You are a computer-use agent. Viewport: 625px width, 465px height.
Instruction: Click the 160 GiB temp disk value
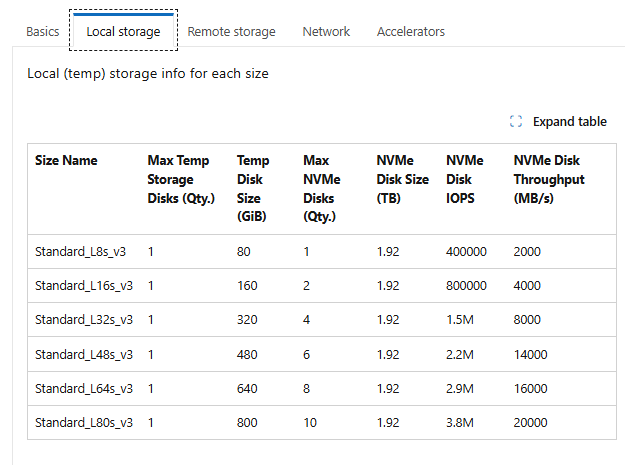247,286
